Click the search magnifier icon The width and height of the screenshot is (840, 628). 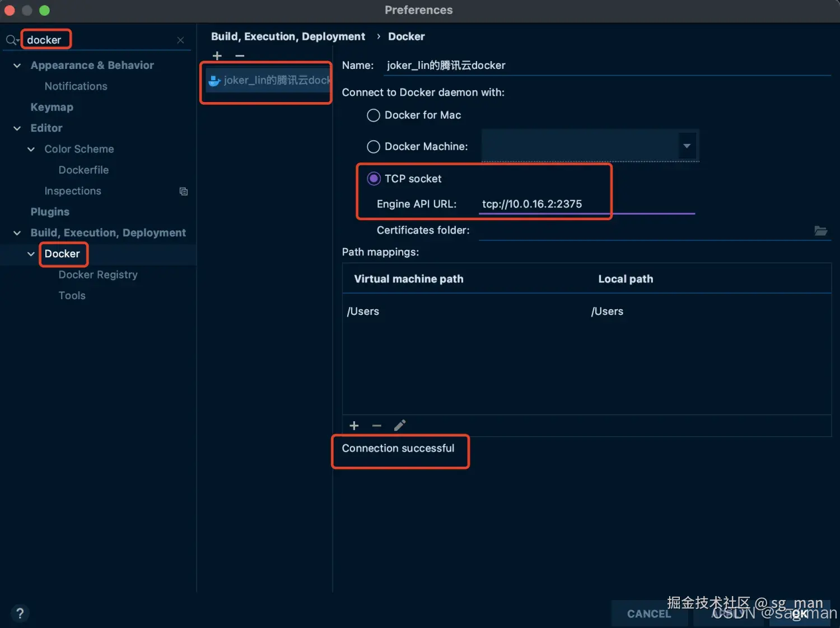click(x=11, y=40)
